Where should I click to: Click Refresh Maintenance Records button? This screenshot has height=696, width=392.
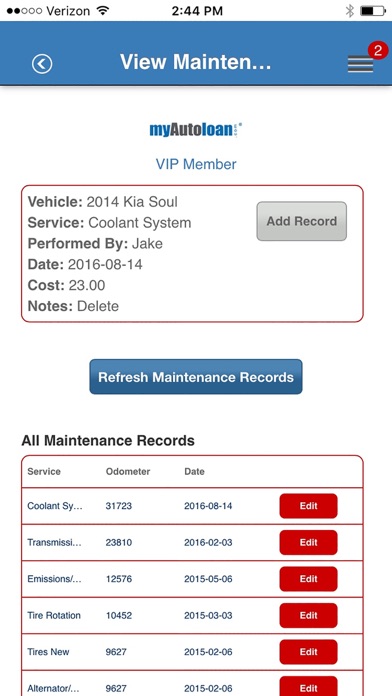pos(196,377)
